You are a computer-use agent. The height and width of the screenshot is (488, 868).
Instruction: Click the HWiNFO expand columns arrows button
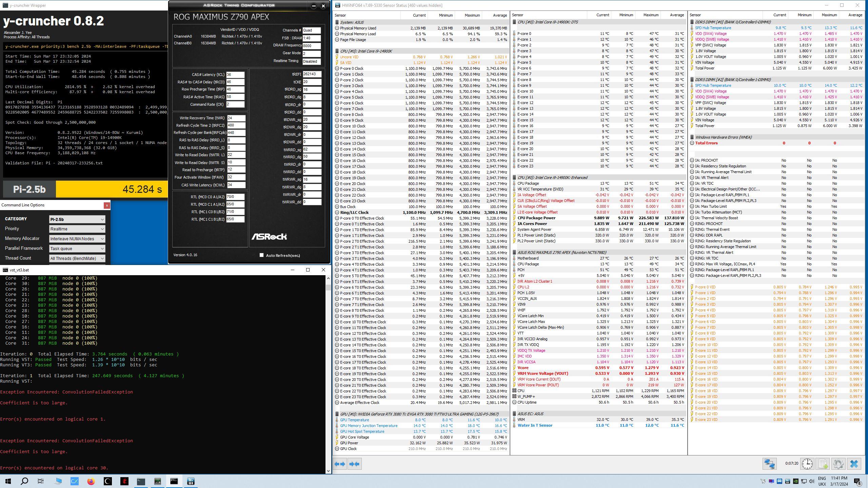coord(340,464)
